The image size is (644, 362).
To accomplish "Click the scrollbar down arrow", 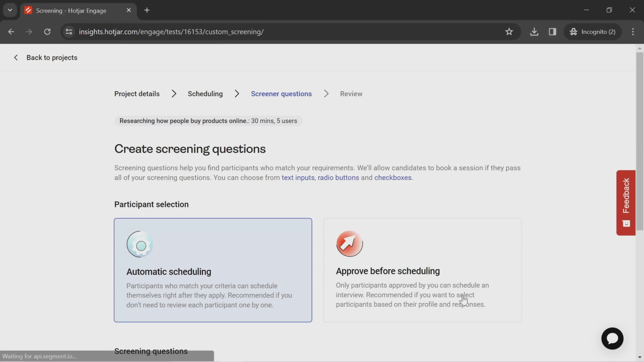I will coord(640,357).
